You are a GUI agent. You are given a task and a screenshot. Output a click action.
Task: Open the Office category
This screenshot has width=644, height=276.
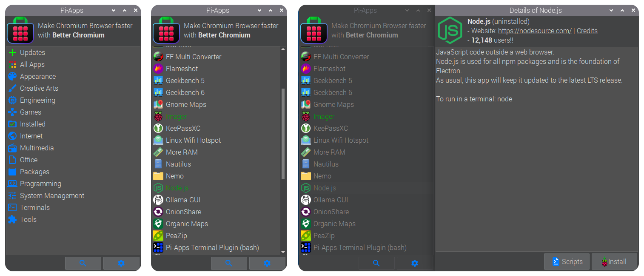(73, 160)
